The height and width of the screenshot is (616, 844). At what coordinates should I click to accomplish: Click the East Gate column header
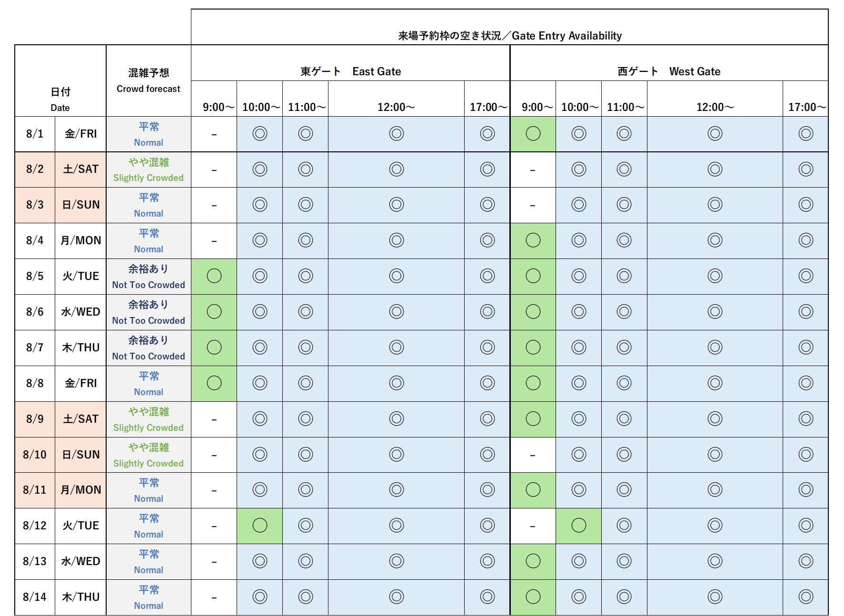(x=350, y=71)
